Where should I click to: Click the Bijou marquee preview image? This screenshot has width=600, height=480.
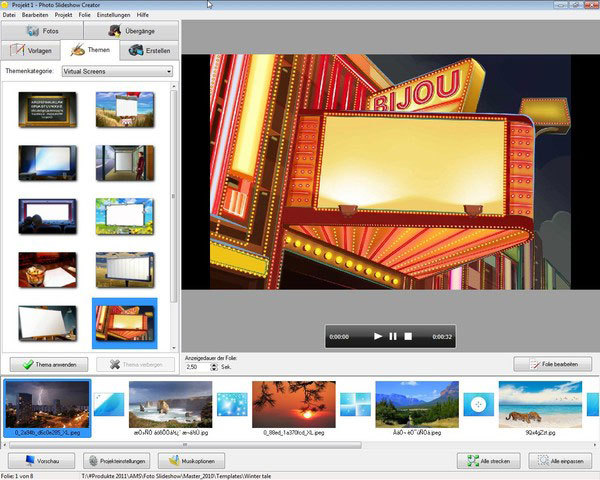[x=390, y=171]
